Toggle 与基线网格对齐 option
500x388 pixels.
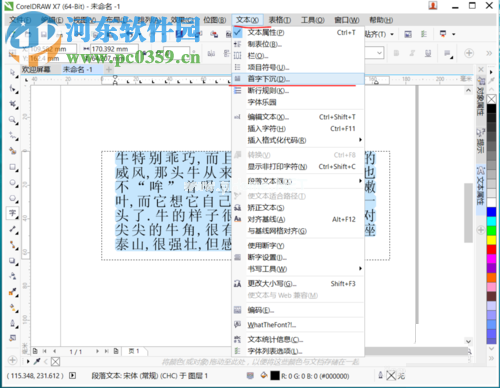click(298, 231)
